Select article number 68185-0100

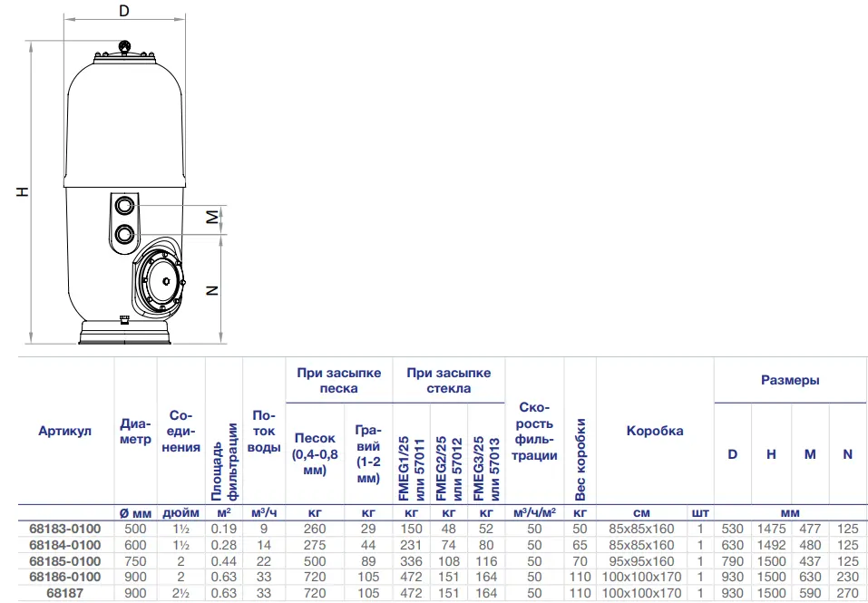(x=65, y=561)
